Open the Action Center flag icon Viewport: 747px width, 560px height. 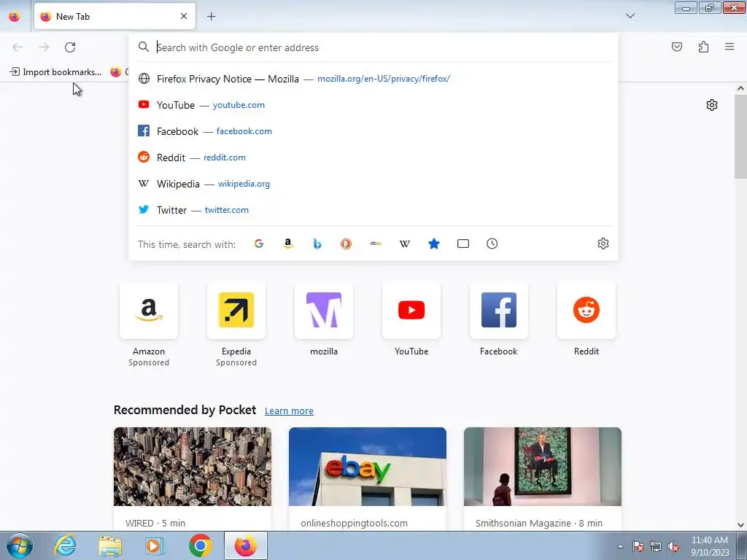[638, 547]
